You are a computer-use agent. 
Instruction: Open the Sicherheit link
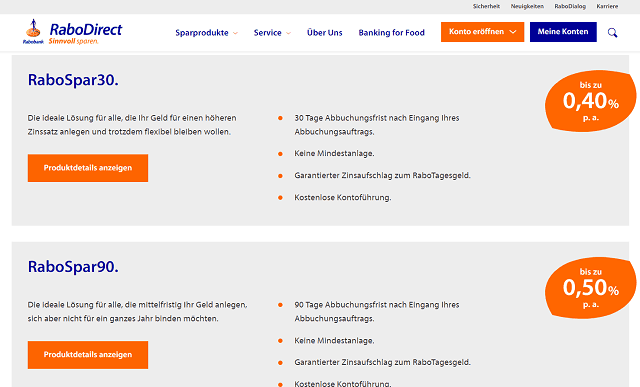pyautogui.click(x=486, y=6)
